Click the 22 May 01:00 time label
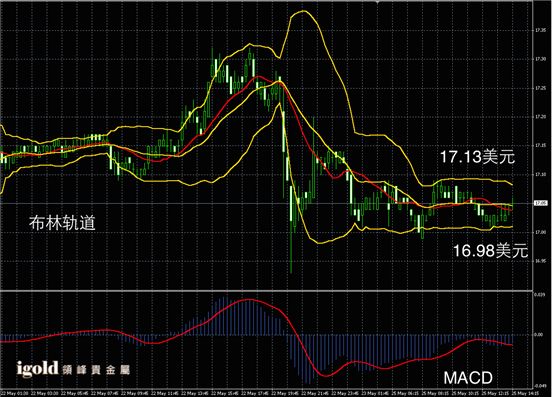The width and height of the screenshot is (552, 397). tap(15, 393)
